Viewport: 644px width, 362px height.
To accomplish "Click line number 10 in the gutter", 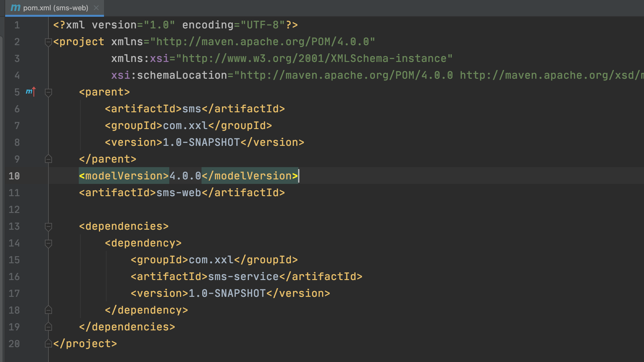I will coord(14,176).
